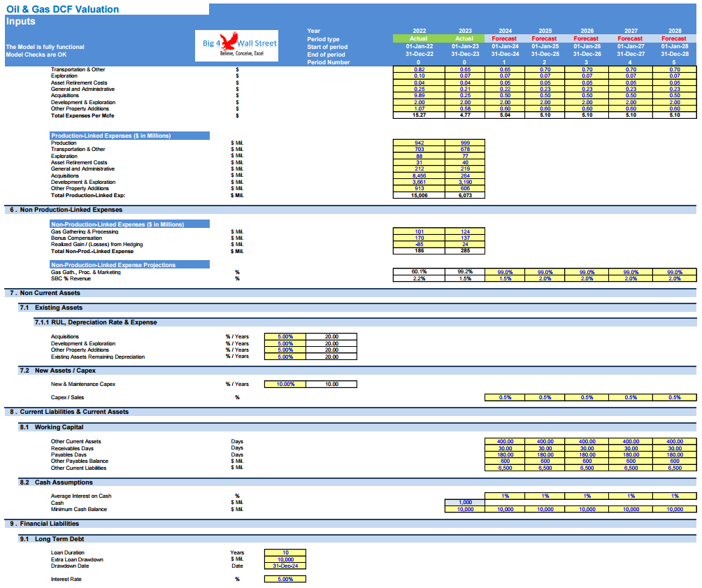702x588 pixels.
Task: Select the Cash value 1,000 cell
Action: point(465,503)
